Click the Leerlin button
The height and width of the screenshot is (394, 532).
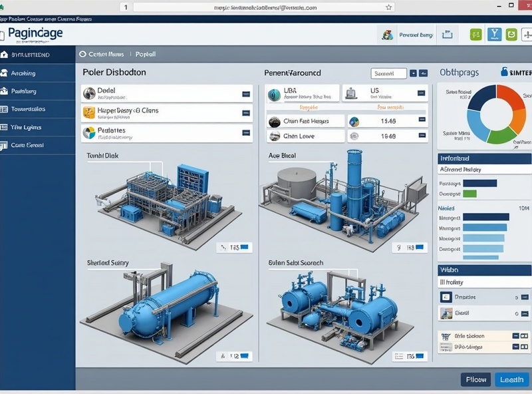[511, 379]
